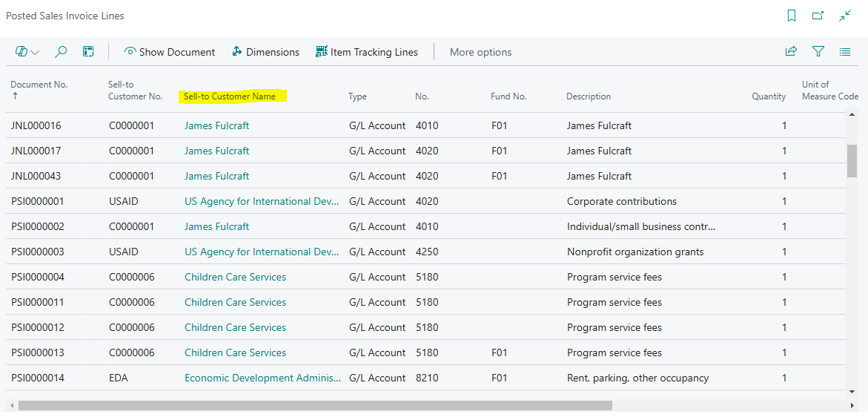The image size is (868, 420).
Task: Click Corporate contributions description cell
Action: [622, 201]
